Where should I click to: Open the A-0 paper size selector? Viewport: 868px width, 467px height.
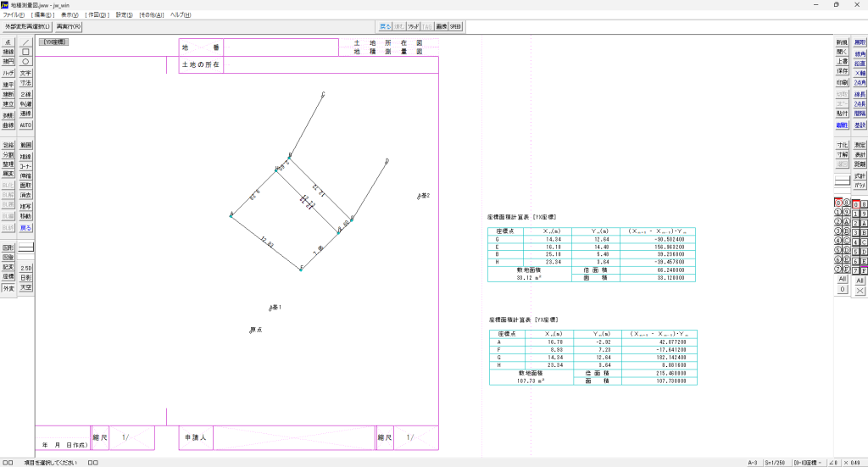click(752, 462)
